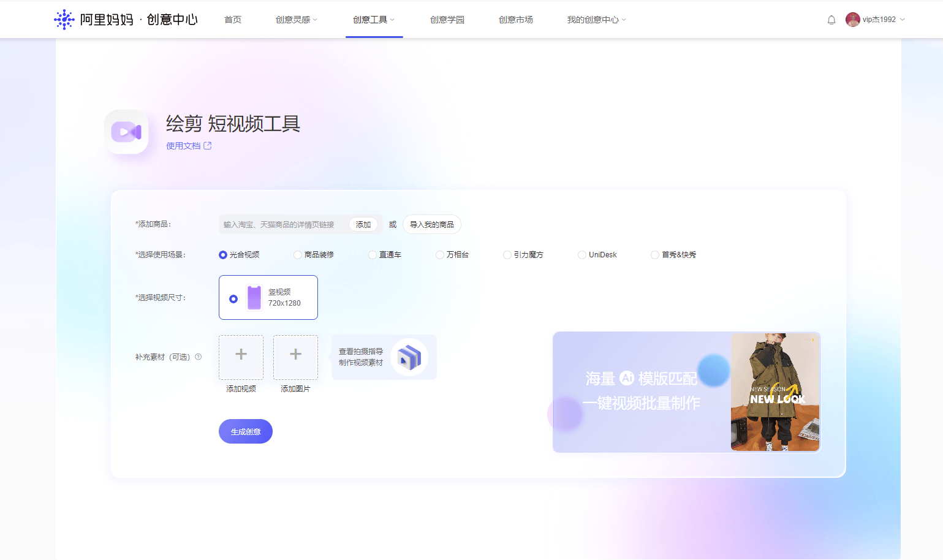Open the 创意市场 tab
Screen dimensions: 943x560
[515, 20]
